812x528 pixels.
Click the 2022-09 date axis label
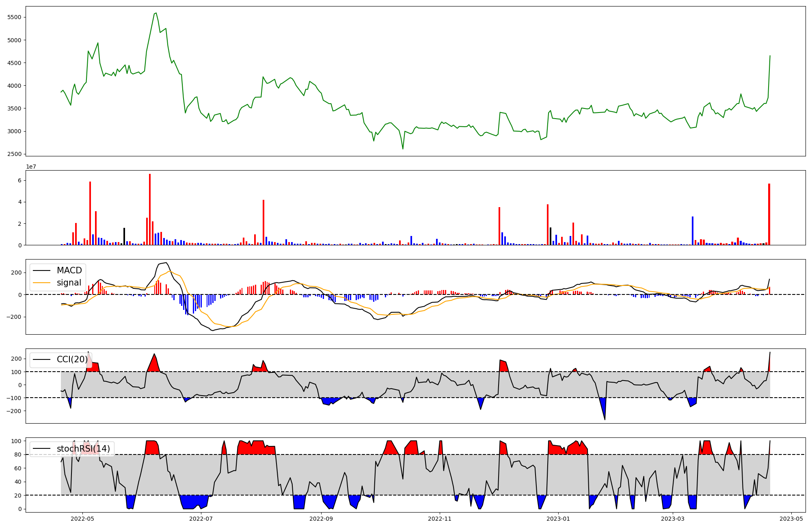click(321, 519)
